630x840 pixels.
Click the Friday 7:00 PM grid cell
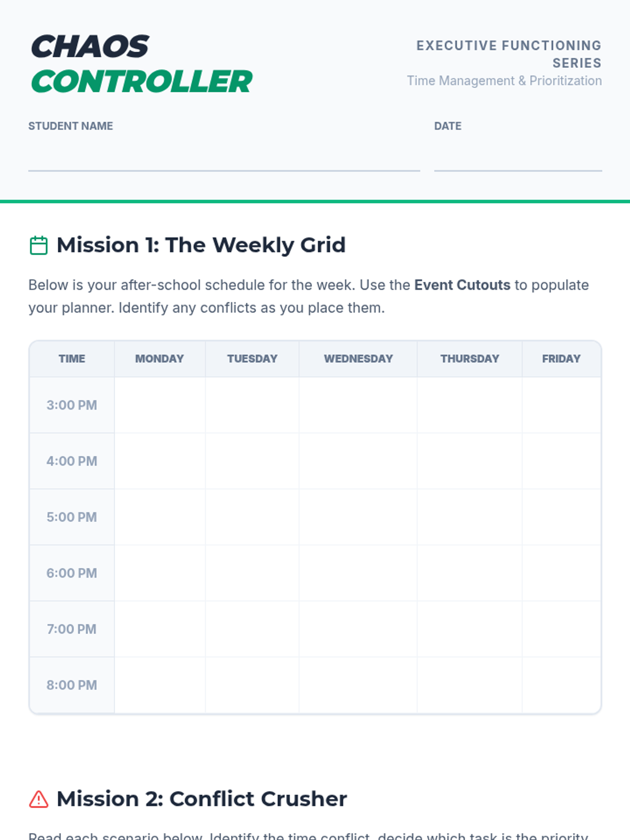[561, 629]
